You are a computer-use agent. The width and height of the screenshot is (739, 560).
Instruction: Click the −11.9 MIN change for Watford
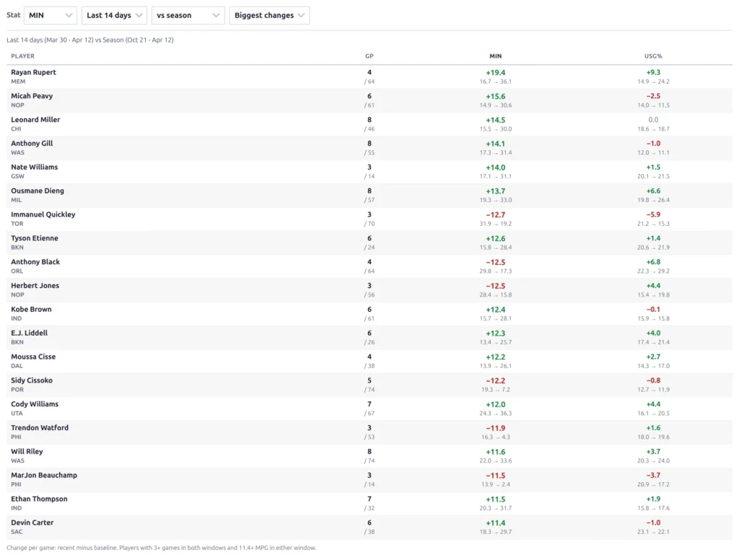tap(495, 428)
